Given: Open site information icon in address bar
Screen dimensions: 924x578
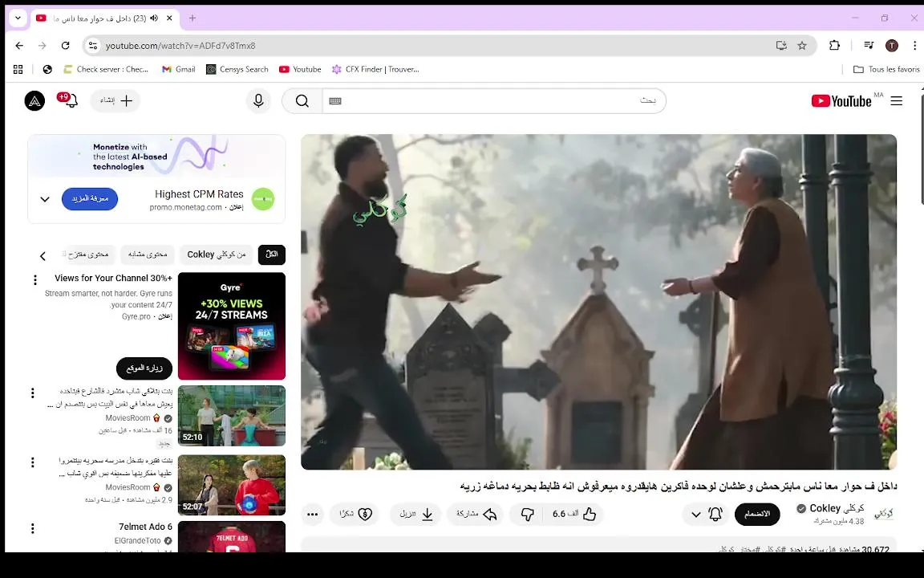Looking at the screenshot, I should click(x=92, y=46).
